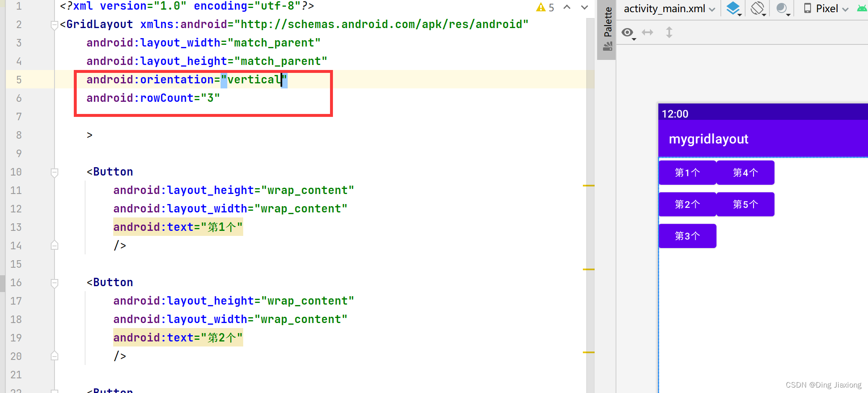
Task: Click layout_height wrap_content on line 17
Action: [x=234, y=301]
